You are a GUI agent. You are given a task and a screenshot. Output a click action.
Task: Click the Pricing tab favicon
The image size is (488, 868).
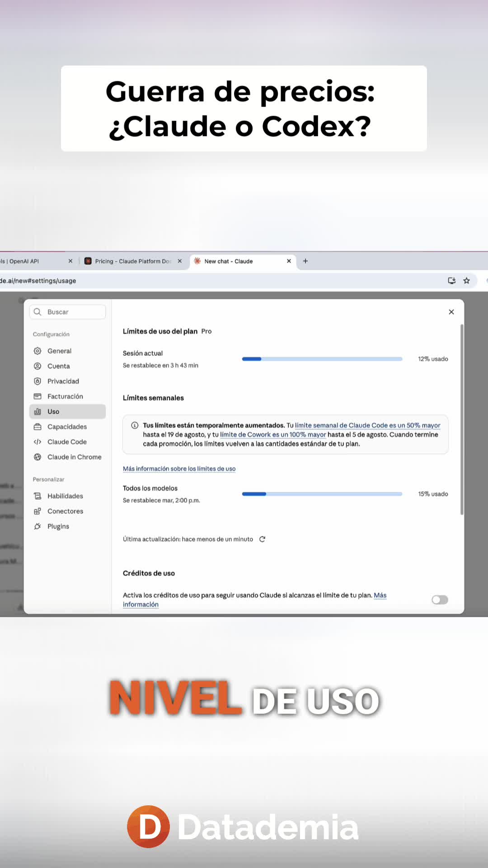(x=88, y=261)
